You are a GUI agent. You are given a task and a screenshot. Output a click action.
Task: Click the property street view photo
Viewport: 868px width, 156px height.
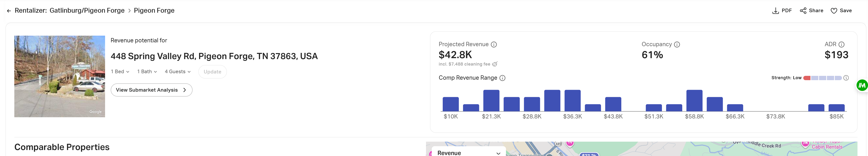(x=60, y=76)
